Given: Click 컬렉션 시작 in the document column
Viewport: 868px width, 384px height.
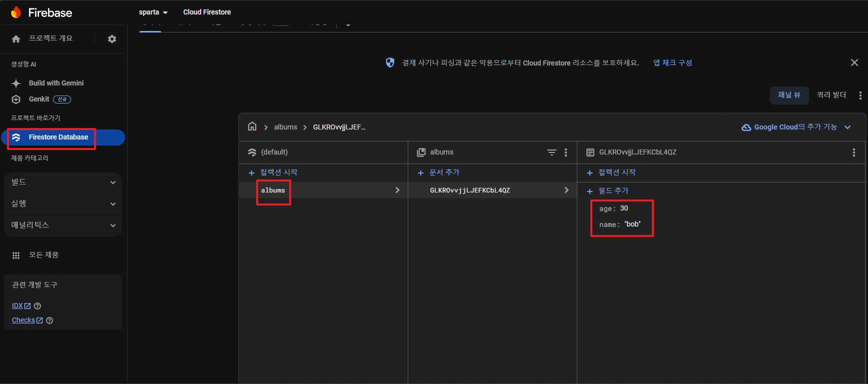Looking at the screenshot, I should (617, 172).
